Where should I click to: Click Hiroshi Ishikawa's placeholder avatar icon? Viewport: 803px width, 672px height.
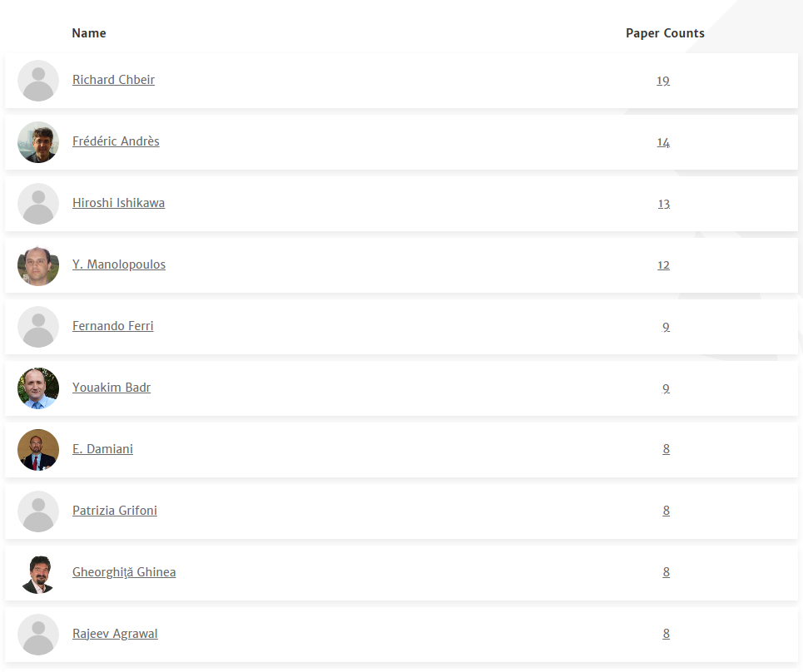coord(38,204)
